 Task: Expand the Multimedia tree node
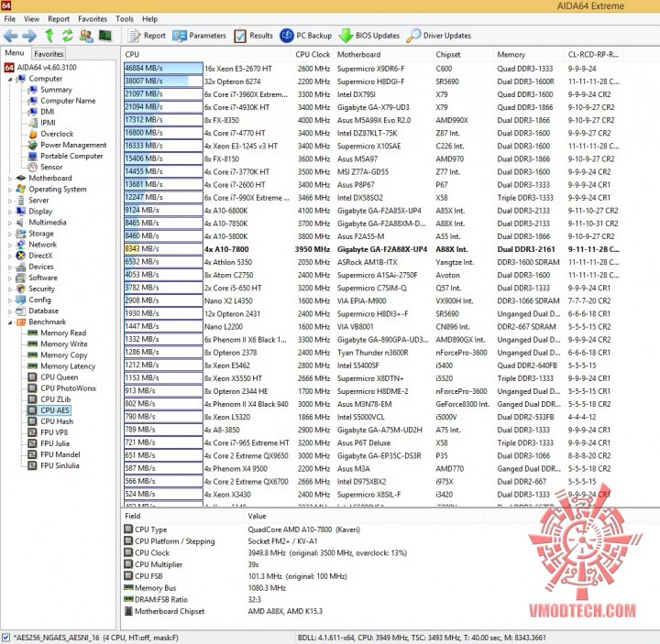pyautogui.click(x=10, y=223)
